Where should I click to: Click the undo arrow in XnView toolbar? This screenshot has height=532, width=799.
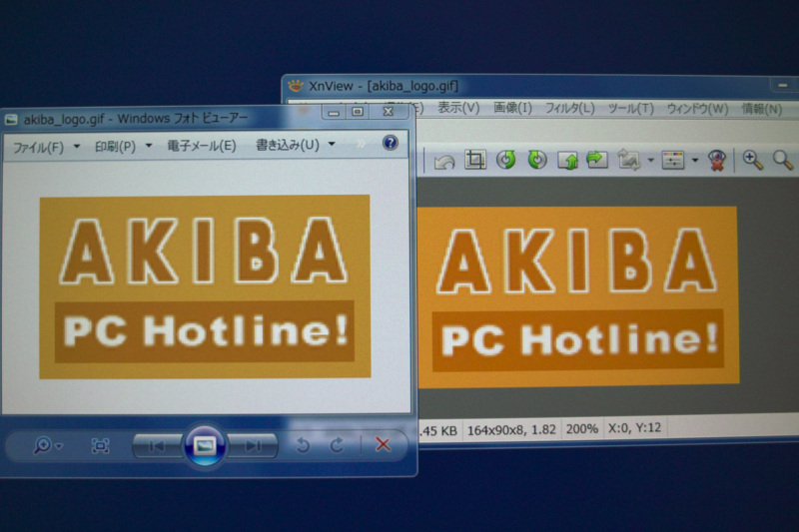444,162
